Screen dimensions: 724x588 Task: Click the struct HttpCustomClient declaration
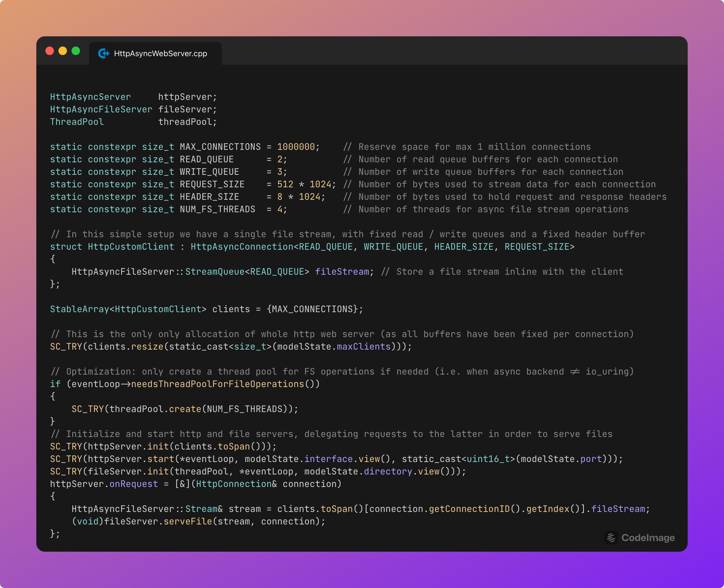pos(131,247)
